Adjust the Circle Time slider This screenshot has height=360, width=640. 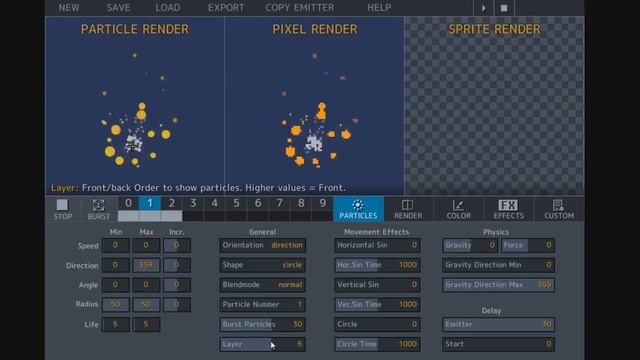[x=377, y=344]
